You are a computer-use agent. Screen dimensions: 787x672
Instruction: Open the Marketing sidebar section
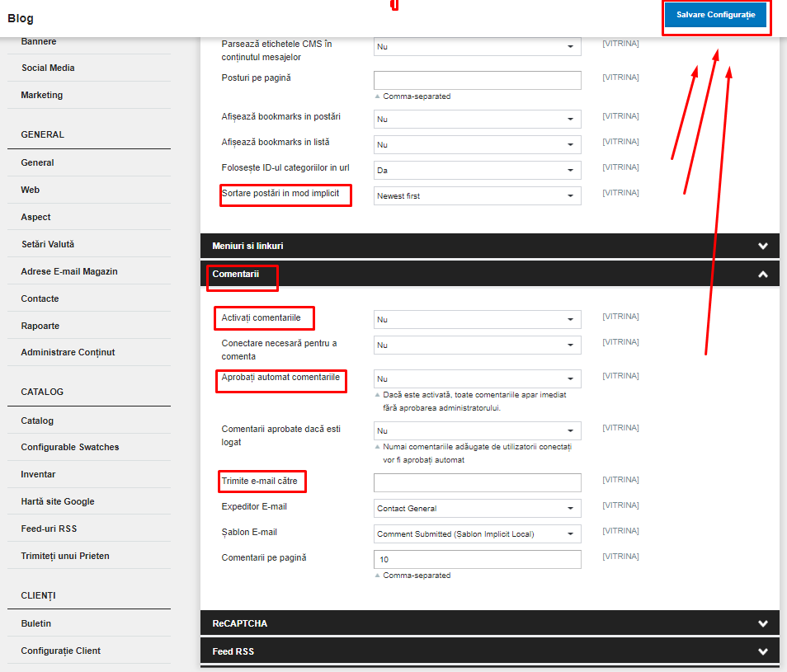tap(41, 95)
